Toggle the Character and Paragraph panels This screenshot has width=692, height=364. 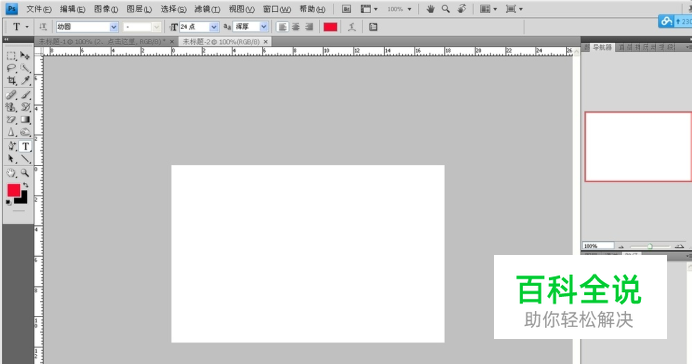tap(373, 27)
